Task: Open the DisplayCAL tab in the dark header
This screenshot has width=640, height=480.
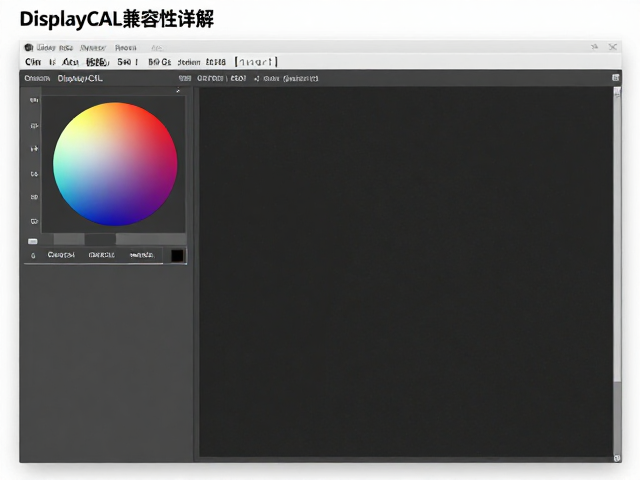Action: pos(80,78)
